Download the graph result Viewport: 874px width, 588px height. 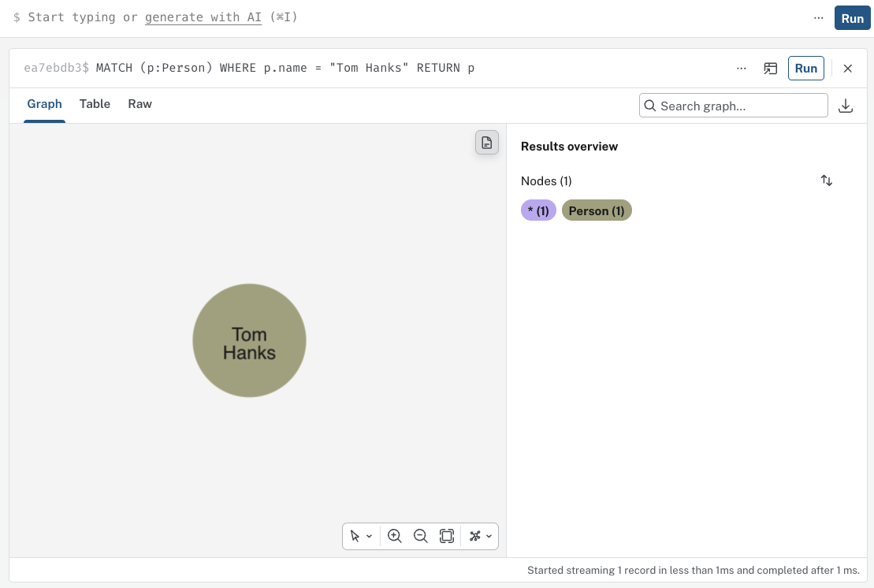[846, 106]
